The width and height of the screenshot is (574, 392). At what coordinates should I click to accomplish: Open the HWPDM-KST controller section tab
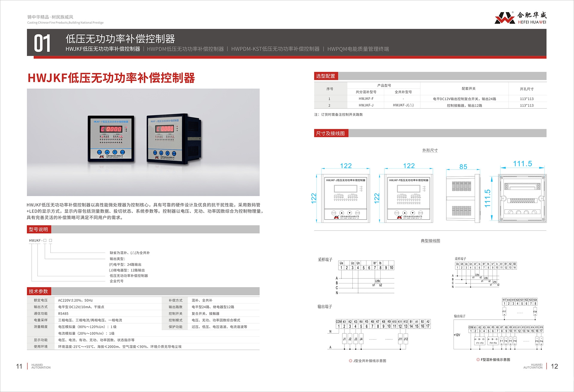tap(275, 49)
